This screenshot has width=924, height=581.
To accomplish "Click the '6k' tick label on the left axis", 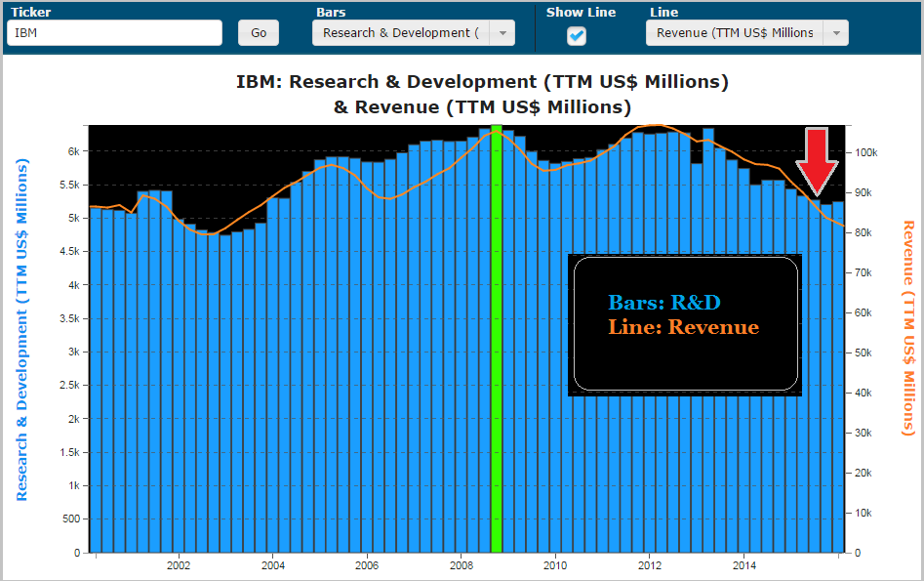I will point(73,151).
